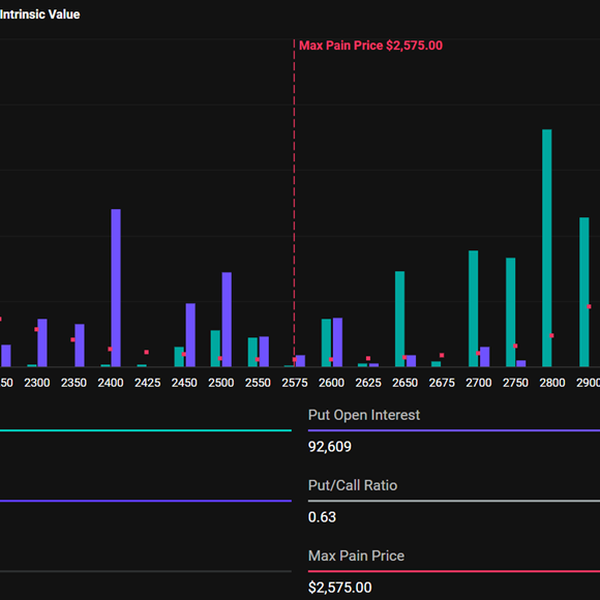Viewport: 600px width, 600px height.
Task: Click the red intrinsic value marker above 2800
Action: pos(551,336)
